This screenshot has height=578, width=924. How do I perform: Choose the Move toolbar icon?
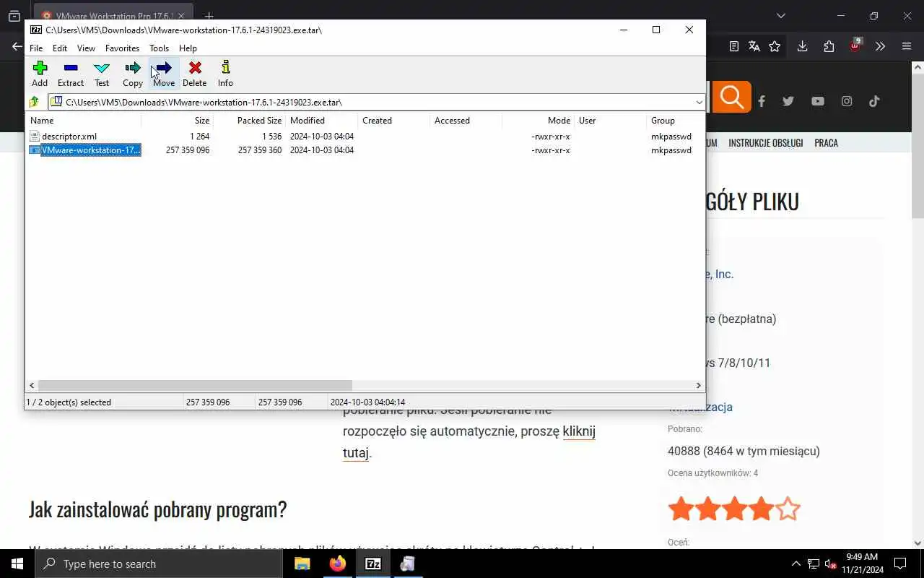click(x=164, y=74)
